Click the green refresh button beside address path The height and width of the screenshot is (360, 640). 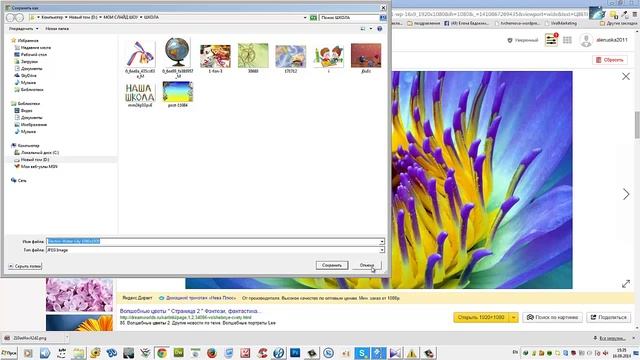pos(313,18)
